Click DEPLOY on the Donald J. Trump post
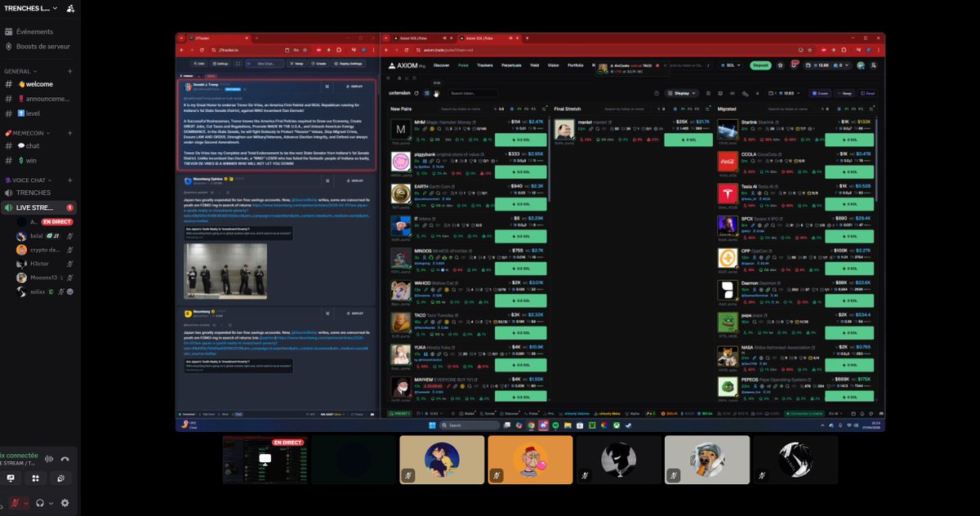980x516 pixels. [x=354, y=86]
